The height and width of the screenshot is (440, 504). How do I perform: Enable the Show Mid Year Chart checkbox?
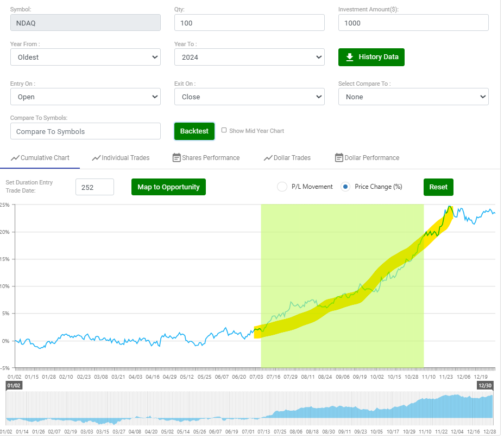(x=225, y=131)
